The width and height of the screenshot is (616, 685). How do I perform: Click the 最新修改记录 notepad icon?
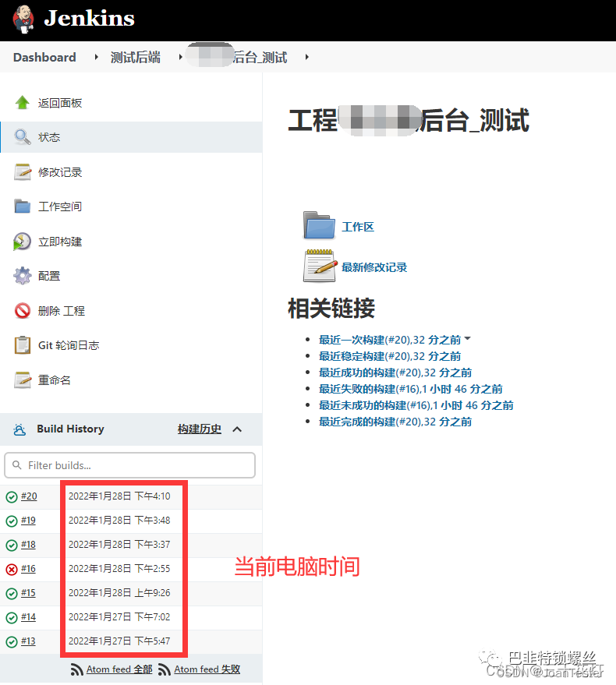pyautogui.click(x=320, y=266)
